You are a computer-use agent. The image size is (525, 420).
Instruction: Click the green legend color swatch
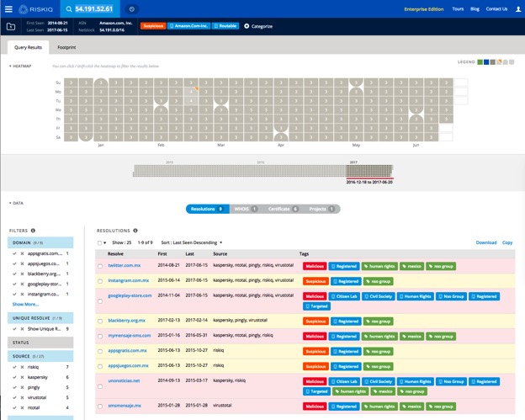coord(480,62)
